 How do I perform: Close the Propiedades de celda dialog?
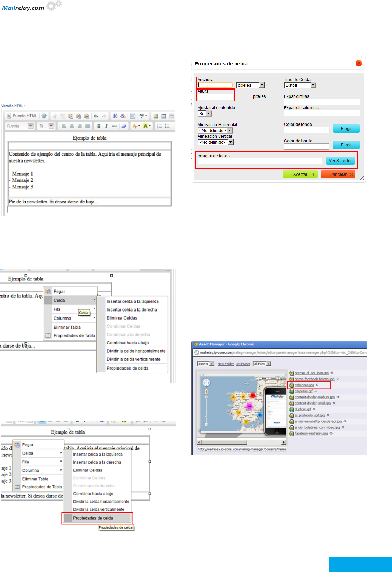(359, 63)
